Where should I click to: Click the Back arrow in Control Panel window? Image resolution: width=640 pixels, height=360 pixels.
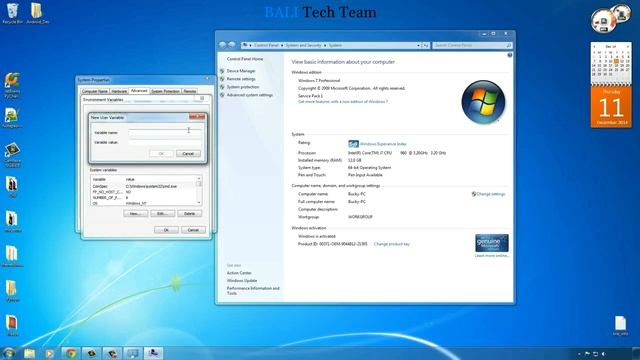(222, 45)
